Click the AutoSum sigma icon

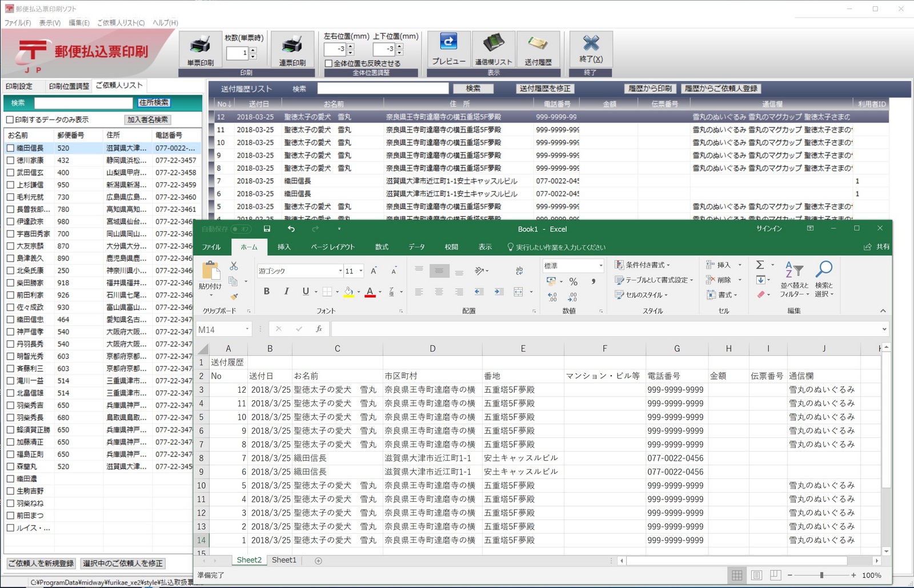point(760,265)
